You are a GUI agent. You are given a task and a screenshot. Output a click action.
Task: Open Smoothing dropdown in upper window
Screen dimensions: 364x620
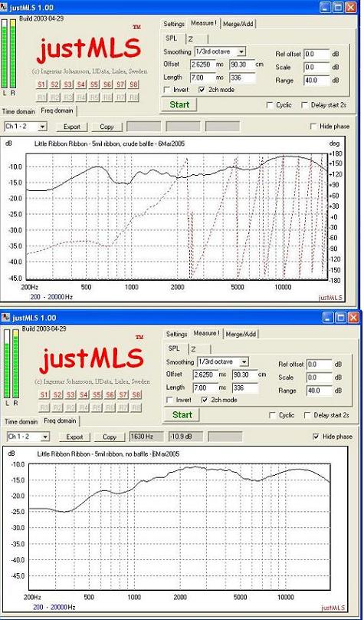coord(242,51)
